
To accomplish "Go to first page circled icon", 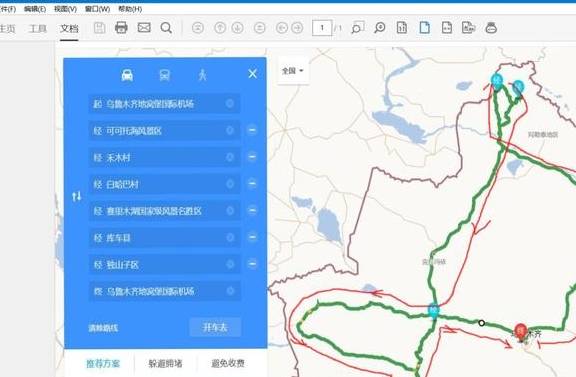I will point(198,28).
